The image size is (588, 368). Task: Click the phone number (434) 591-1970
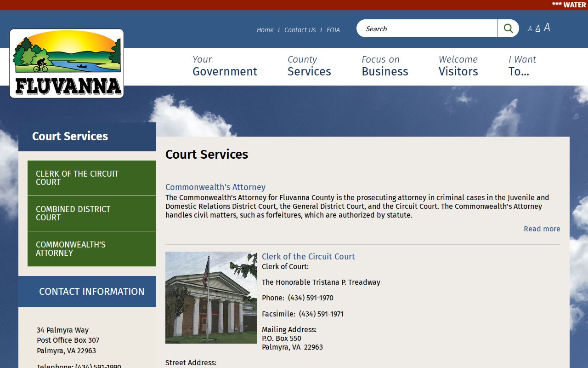(311, 298)
